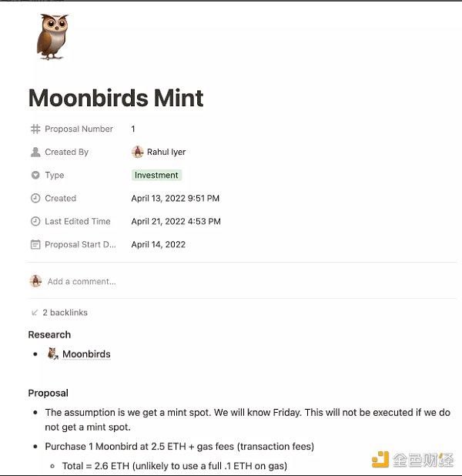Screen dimensions: 462x476
Task: Open the Investment type tag
Action: 156,176
